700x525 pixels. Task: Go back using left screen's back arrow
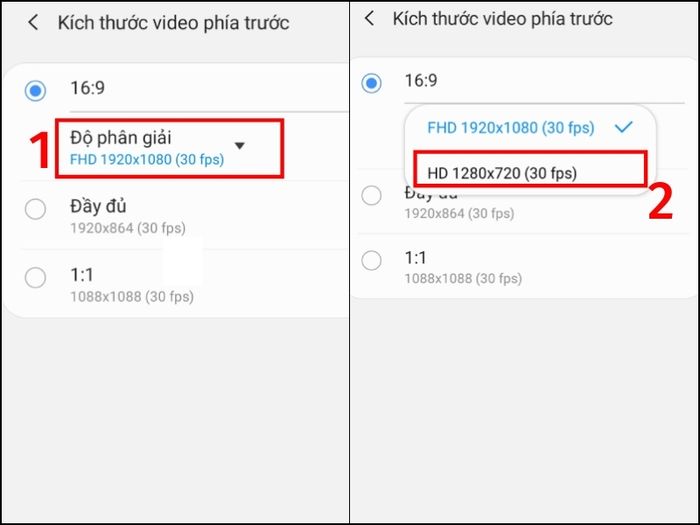pos(33,22)
